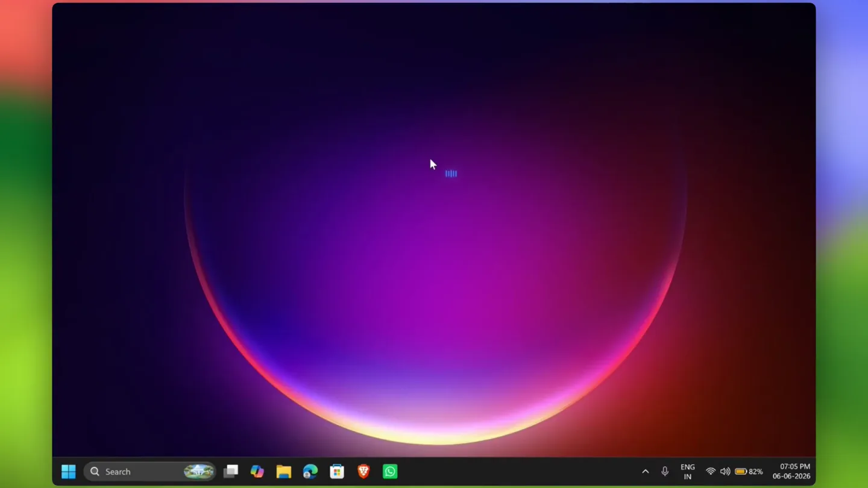Open WhatsApp from the taskbar

click(390, 472)
